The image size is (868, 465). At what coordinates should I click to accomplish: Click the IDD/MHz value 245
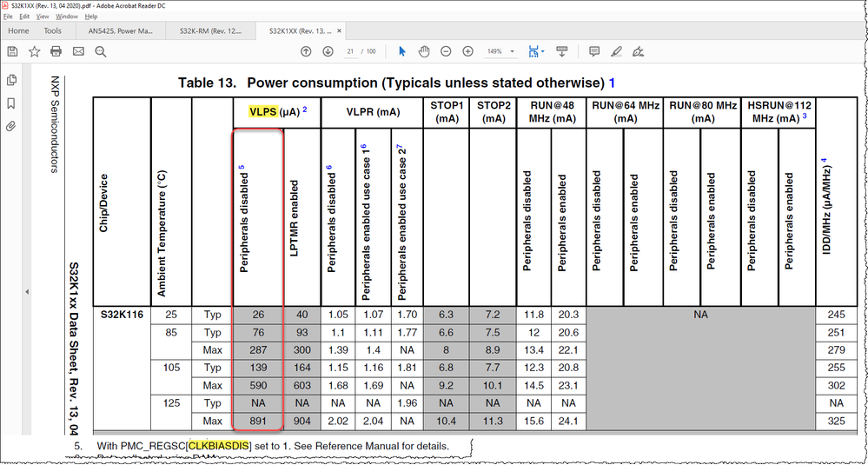[x=837, y=315]
